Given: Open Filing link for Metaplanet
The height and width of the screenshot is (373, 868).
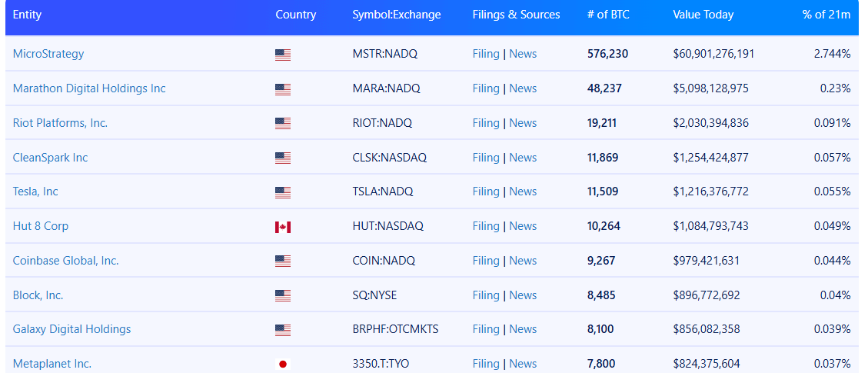Looking at the screenshot, I should click(486, 364).
